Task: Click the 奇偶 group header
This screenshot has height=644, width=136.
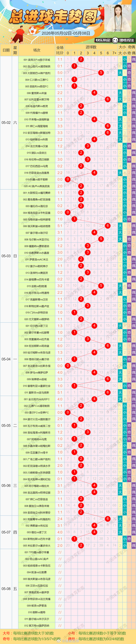Action: 132,47
